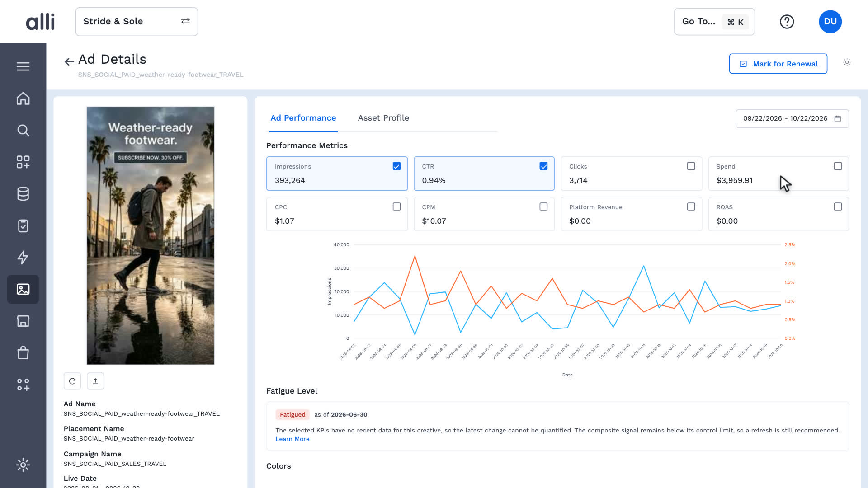Go to Home via sidebar icon

click(x=23, y=99)
